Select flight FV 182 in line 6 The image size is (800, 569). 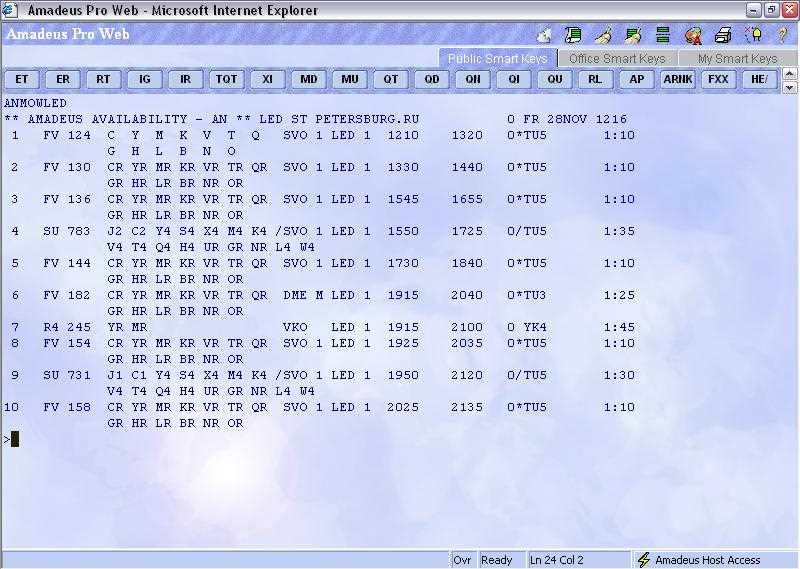[x=67, y=295]
